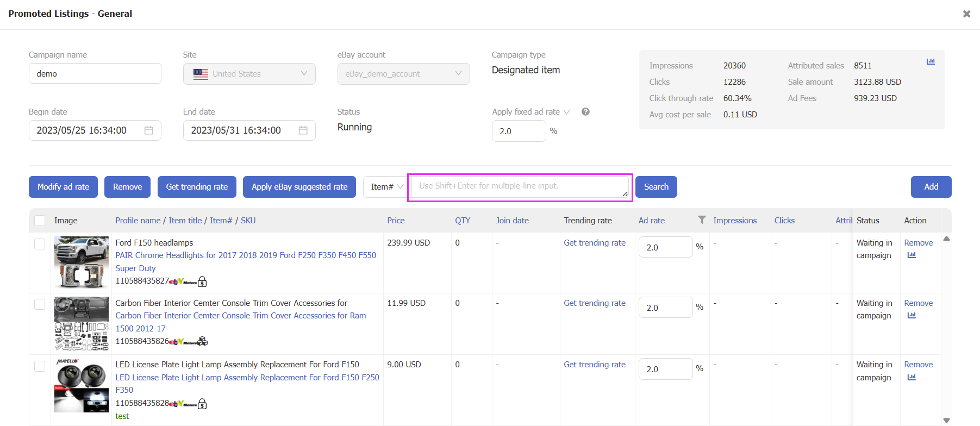This screenshot has height=426, width=980.
Task: Remove Carbon Fiber item via Remove link
Action: click(918, 303)
